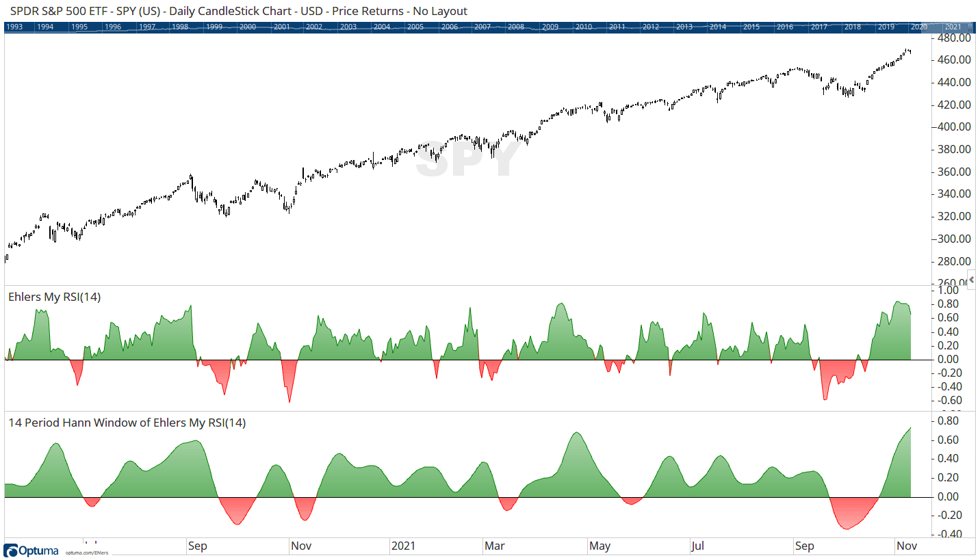980x560 pixels.
Task: Jump to 2000 in the overview timeline bar
Action: tap(247, 27)
